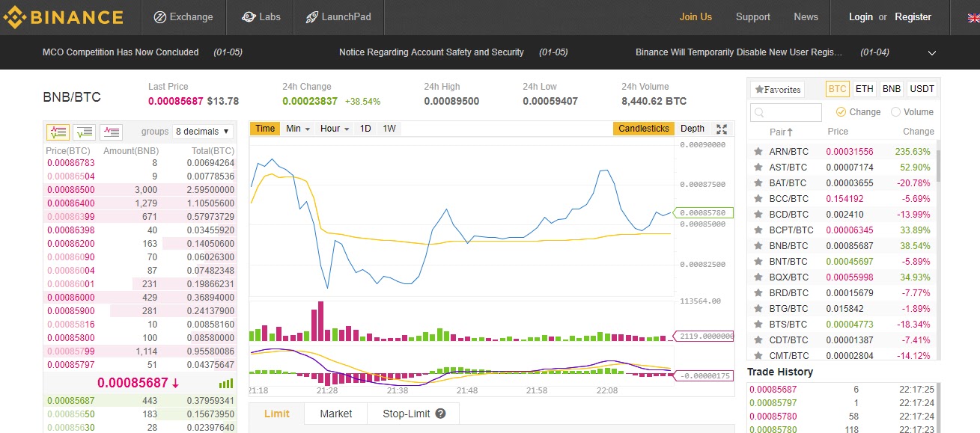This screenshot has height=433, width=980.
Task: Select the BNT/BTC pair row
Action: click(841, 261)
